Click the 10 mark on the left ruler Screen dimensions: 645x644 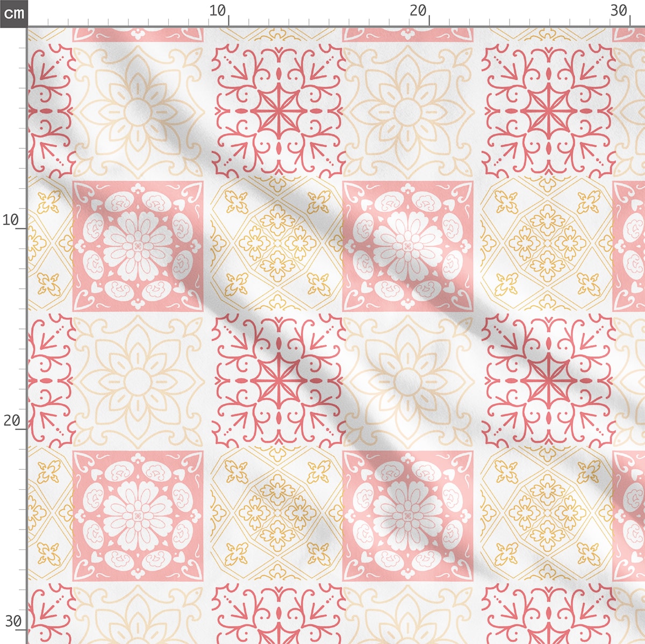(x=12, y=220)
